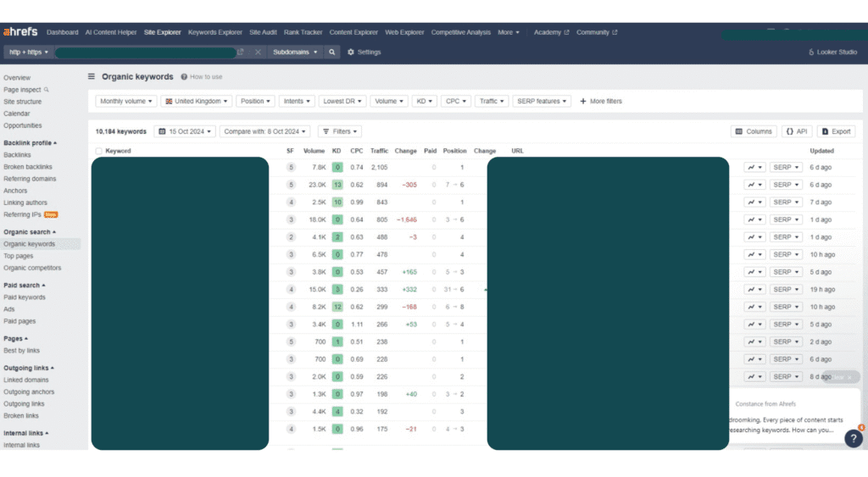Open the United Kingdom country dropdown
This screenshot has width=868, height=477.
(196, 101)
